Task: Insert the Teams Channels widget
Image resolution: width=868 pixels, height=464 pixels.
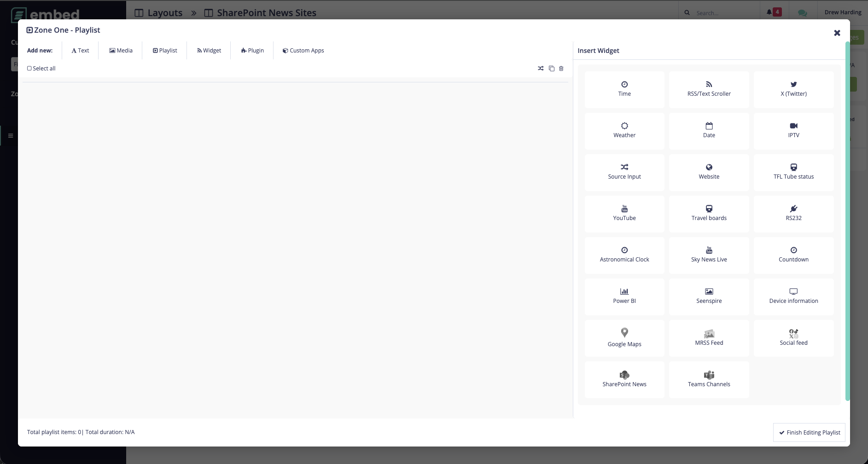Action: click(709, 379)
